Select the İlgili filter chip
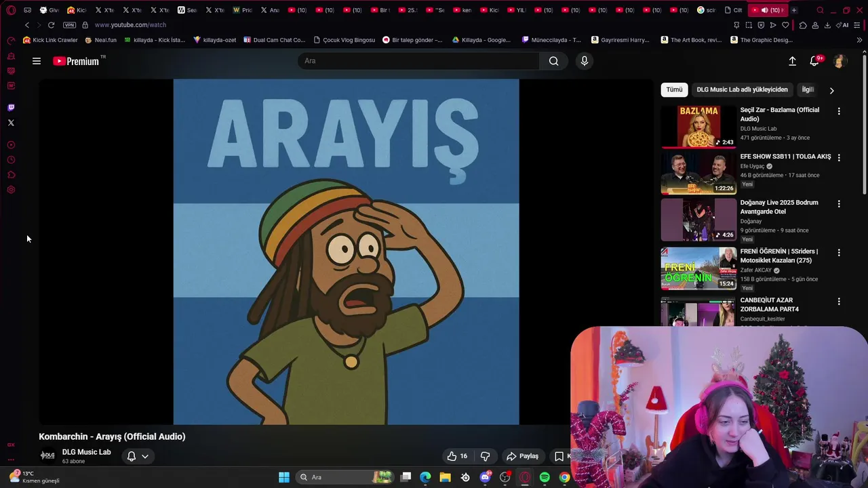This screenshot has height=488, width=868. [x=808, y=89]
